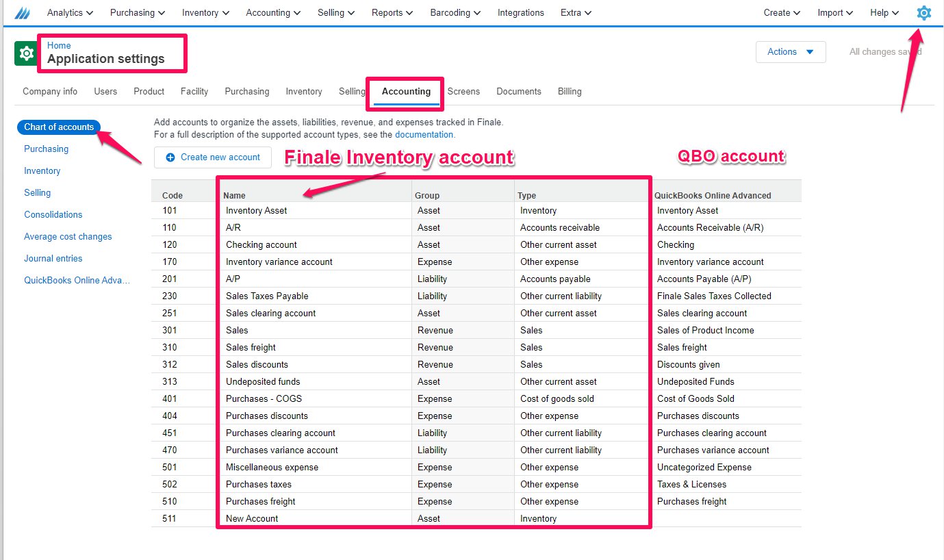Click the Sales freight name cell
Screen dimensions: 944x560
tap(316, 347)
